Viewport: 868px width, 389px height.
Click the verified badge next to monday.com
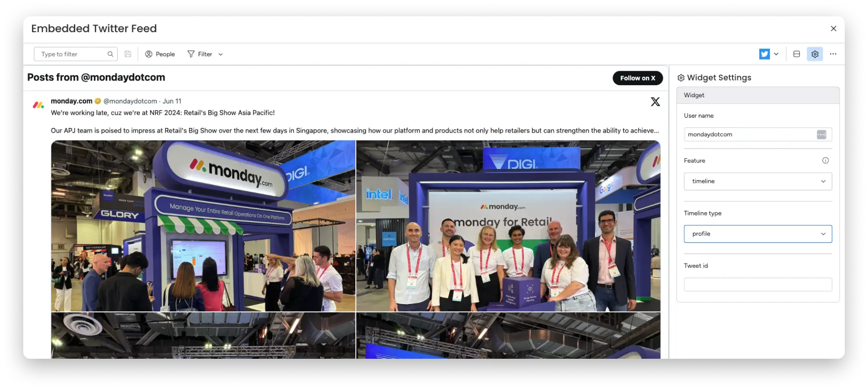click(98, 101)
